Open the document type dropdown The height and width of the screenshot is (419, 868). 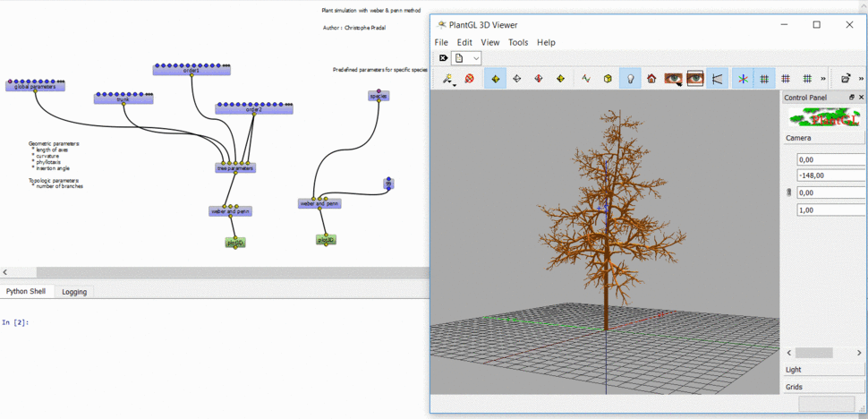coord(466,57)
